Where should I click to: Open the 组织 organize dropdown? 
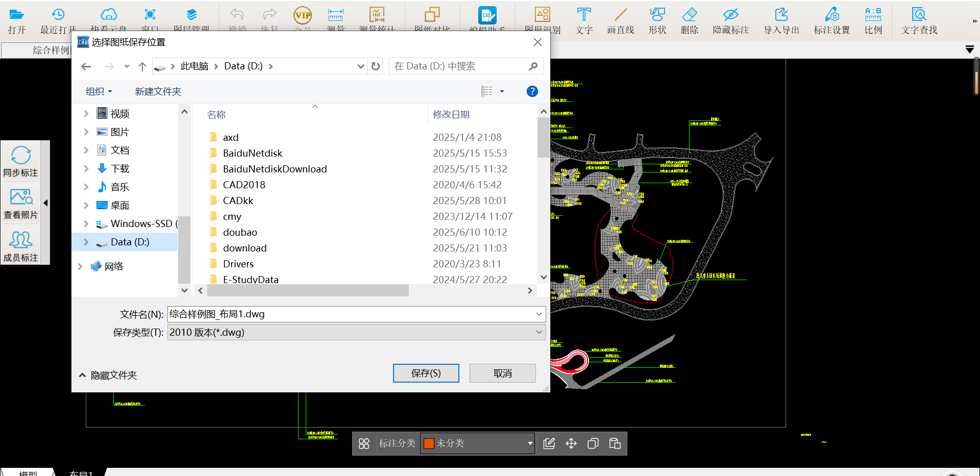click(x=99, y=91)
